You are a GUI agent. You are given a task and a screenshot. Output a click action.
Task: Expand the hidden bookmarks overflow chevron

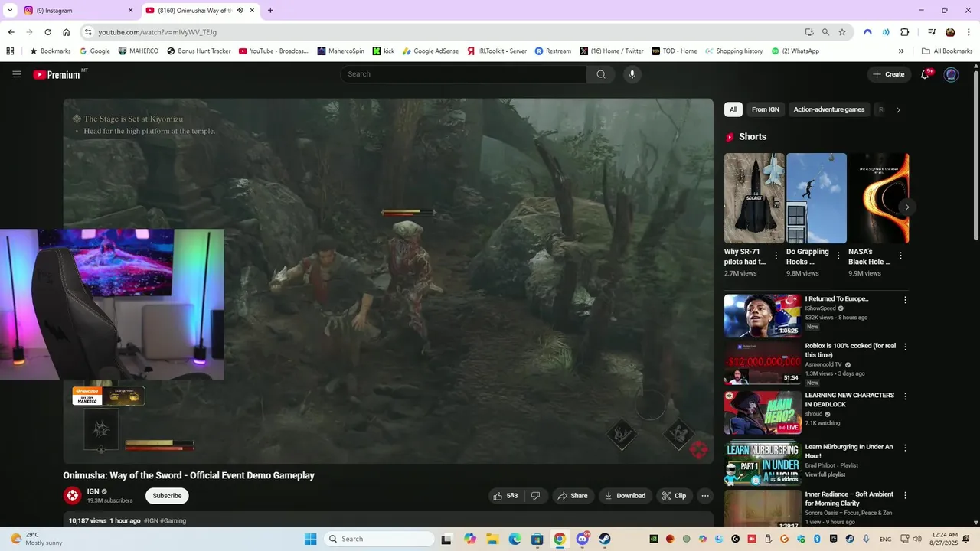tap(901, 51)
